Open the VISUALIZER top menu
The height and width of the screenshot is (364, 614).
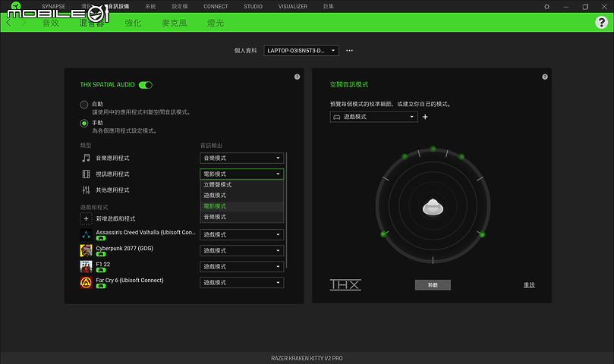point(293,6)
